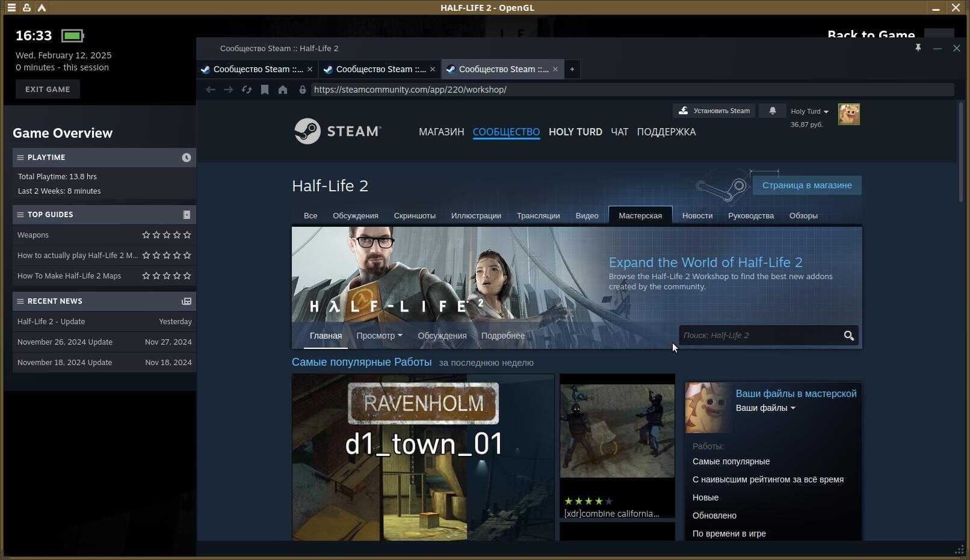Image resolution: width=970 pixels, height=560 pixels.
Task: Go forward with the browser forward arrow
Action: (228, 90)
